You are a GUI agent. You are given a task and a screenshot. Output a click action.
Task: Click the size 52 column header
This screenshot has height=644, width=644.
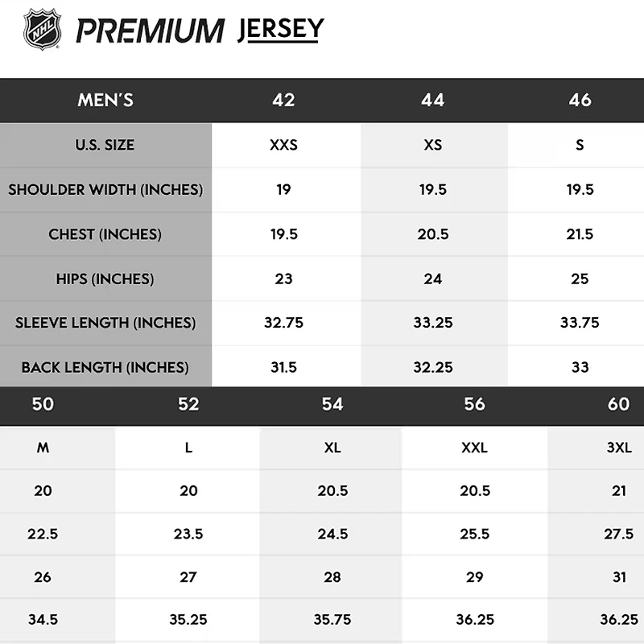tap(188, 404)
